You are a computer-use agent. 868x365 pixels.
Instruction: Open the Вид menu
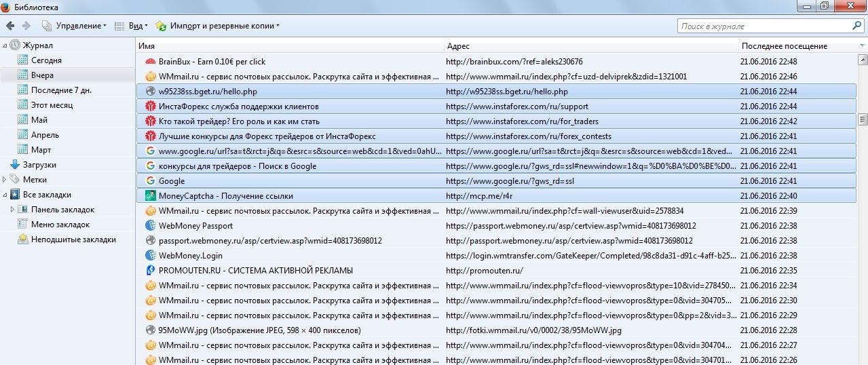click(x=130, y=26)
